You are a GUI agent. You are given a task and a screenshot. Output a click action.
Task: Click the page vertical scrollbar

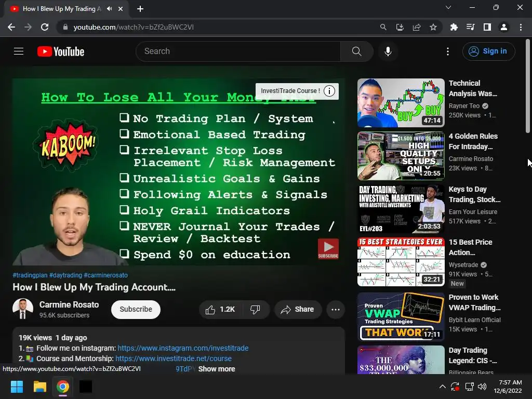click(528, 86)
